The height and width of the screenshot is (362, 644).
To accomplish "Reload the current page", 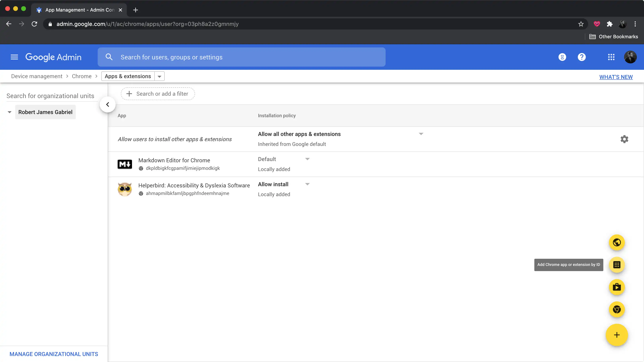I will click(x=34, y=24).
